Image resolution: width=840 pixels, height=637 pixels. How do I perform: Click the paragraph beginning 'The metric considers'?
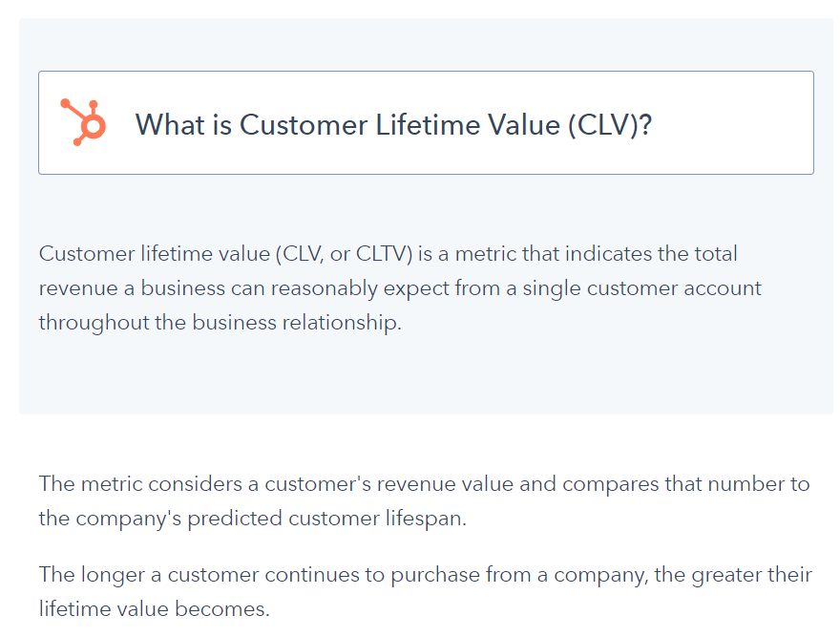click(x=424, y=500)
